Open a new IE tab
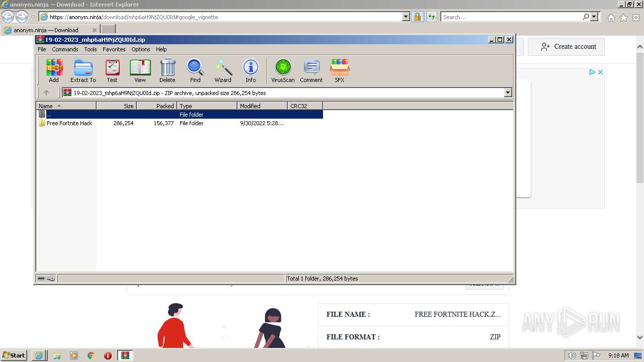The height and width of the screenshot is (362, 644). pyautogui.click(x=108, y=30)
